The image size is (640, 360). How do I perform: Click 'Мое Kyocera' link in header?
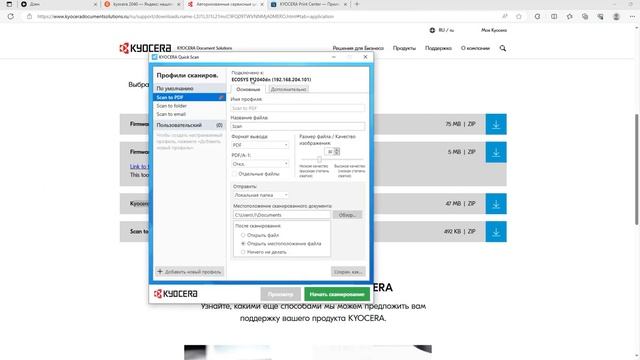[x=493, y=30]
